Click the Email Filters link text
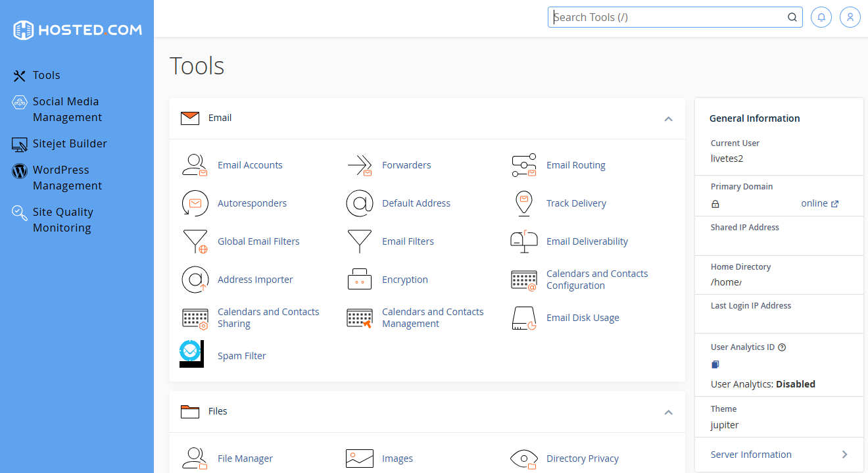Image resolution: width=868 pixels, height=473 pixels. point(408,241)
